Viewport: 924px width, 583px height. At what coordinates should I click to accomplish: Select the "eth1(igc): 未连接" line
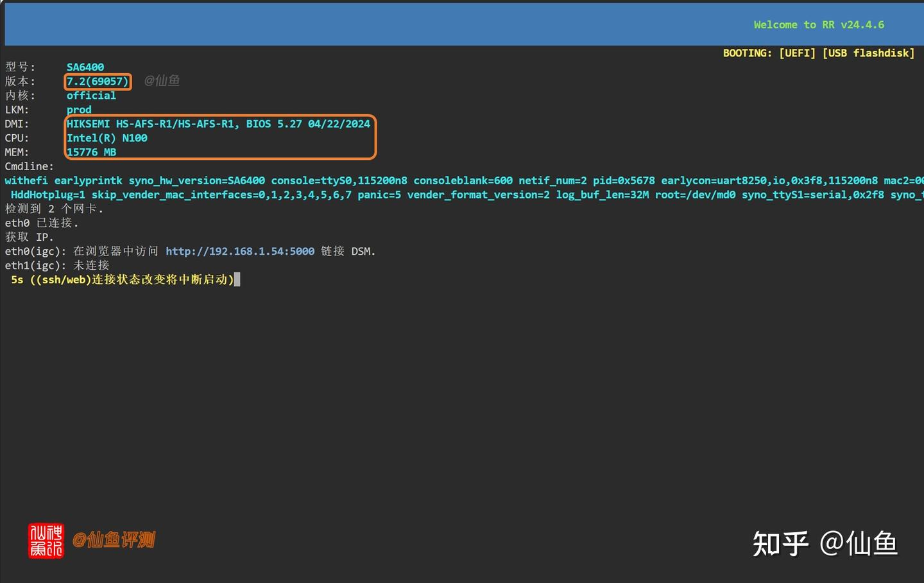pos(57,265)
